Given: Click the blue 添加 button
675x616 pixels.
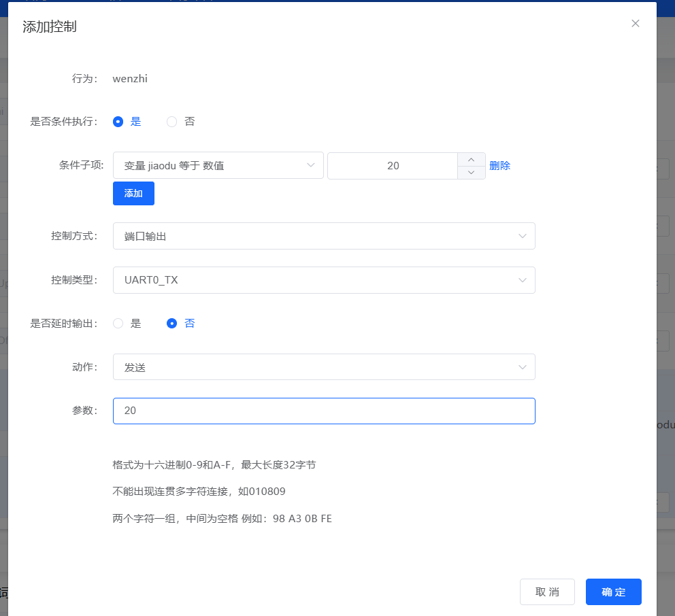Looking at the screenshot, I should tap(133, 193).
